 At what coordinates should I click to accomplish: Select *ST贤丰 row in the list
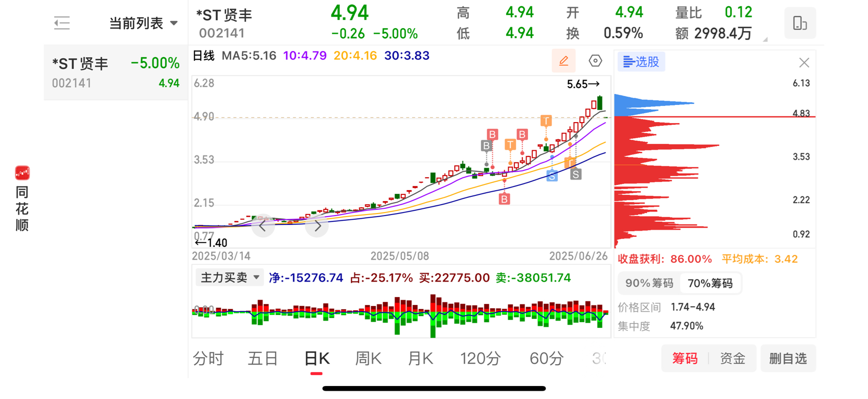(x=116, y=73)
